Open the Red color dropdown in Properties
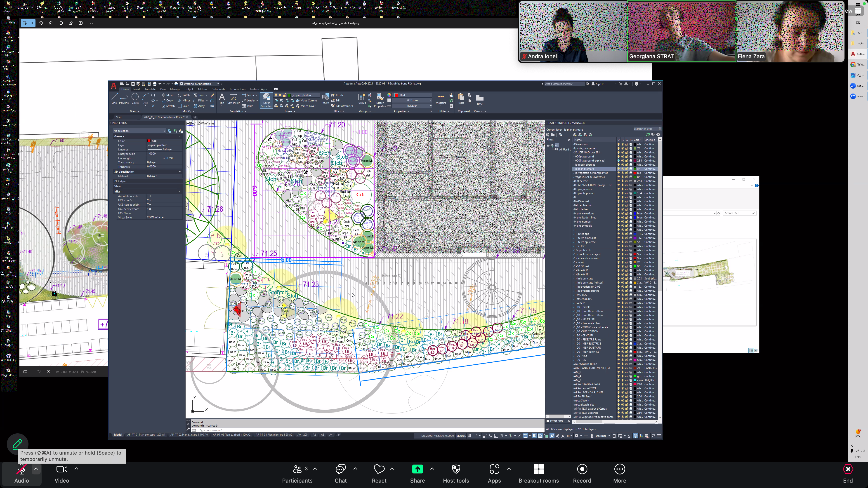Image resolution: width=868 pixels, height=488 pixels. pos(430,95)
